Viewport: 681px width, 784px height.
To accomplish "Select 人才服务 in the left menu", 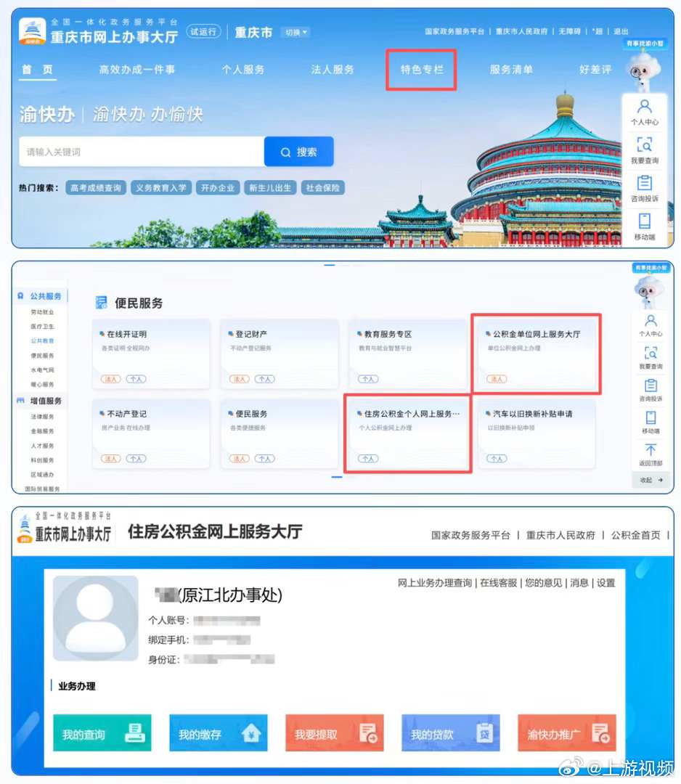I will click(42, 446).
